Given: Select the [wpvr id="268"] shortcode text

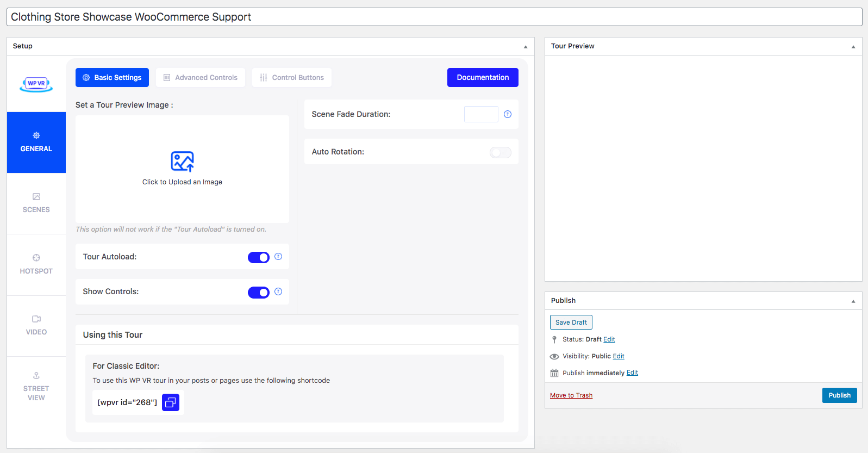Looking at the screenshot, I should [x=127, y=402].
